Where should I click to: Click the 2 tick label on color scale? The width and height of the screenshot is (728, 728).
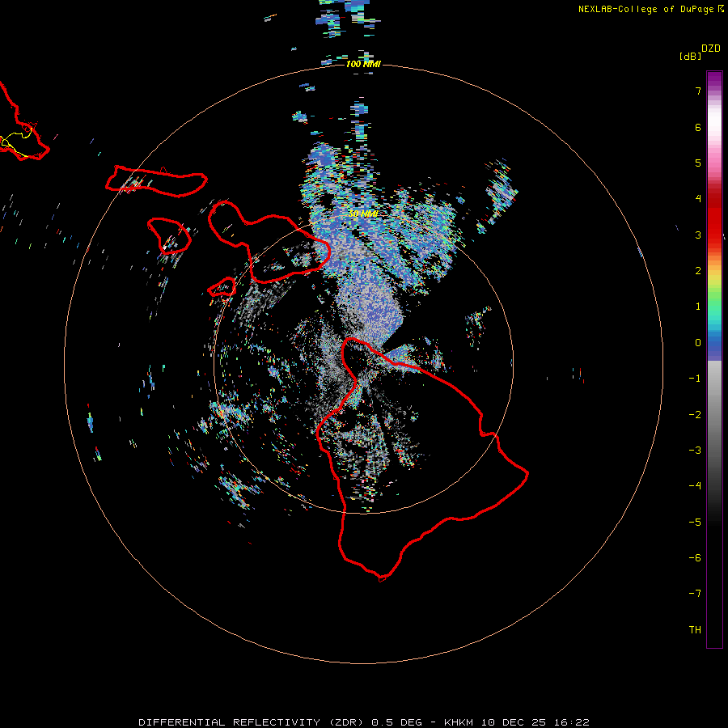coord(698,271)
